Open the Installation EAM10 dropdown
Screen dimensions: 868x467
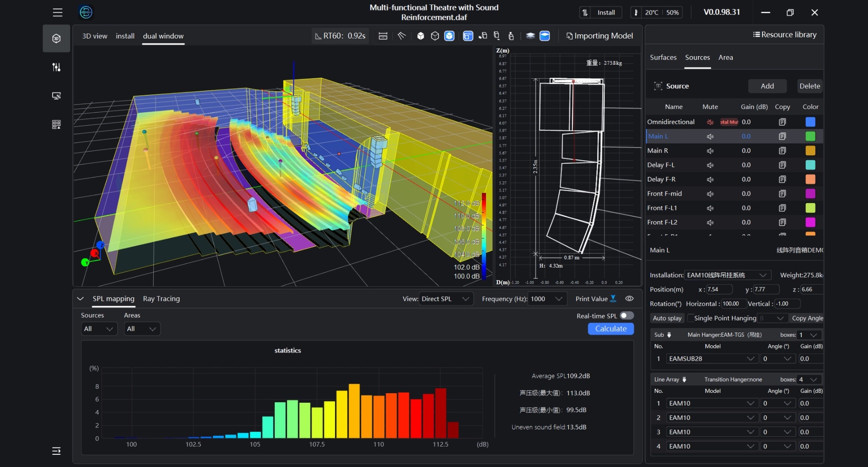click(727, 275)
